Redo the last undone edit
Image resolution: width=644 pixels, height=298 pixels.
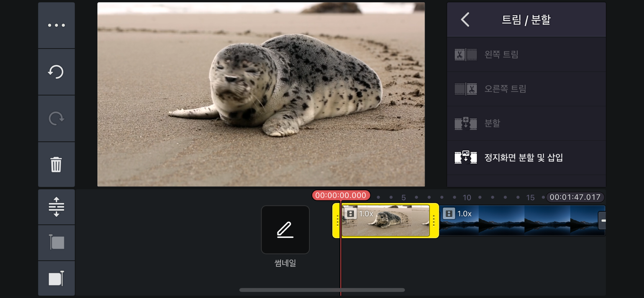tap(56, 118)
